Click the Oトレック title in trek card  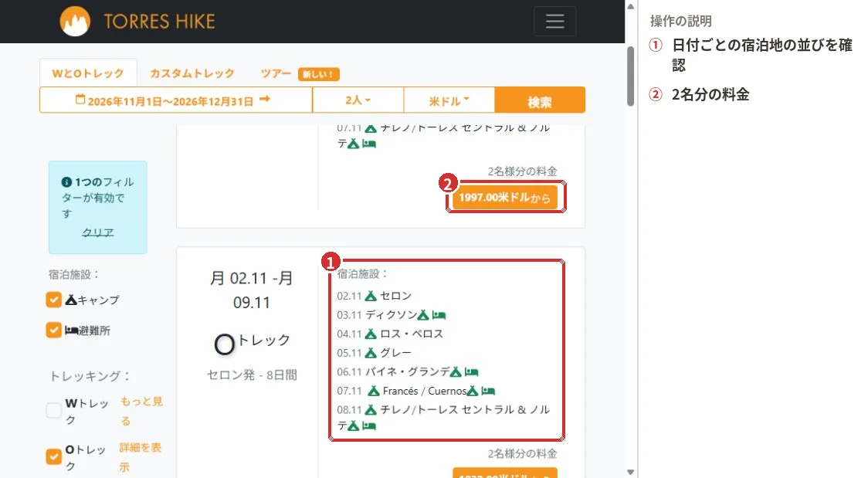point(252,343)
